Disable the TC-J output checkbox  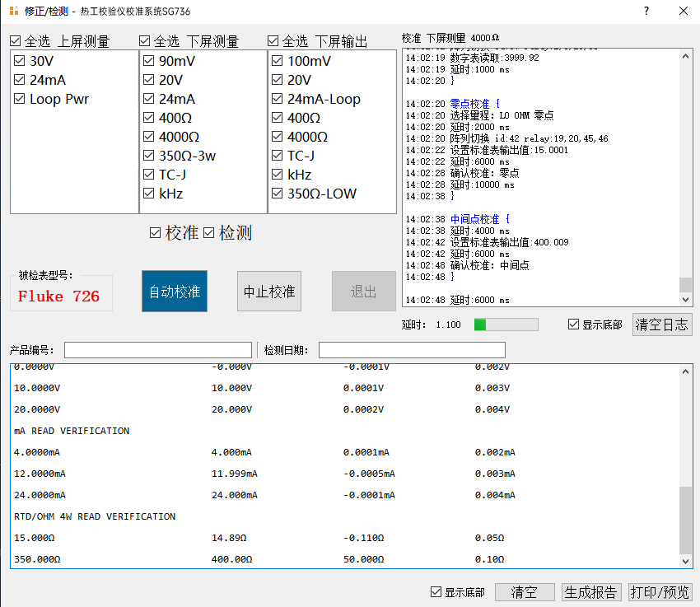coord(278,156)
